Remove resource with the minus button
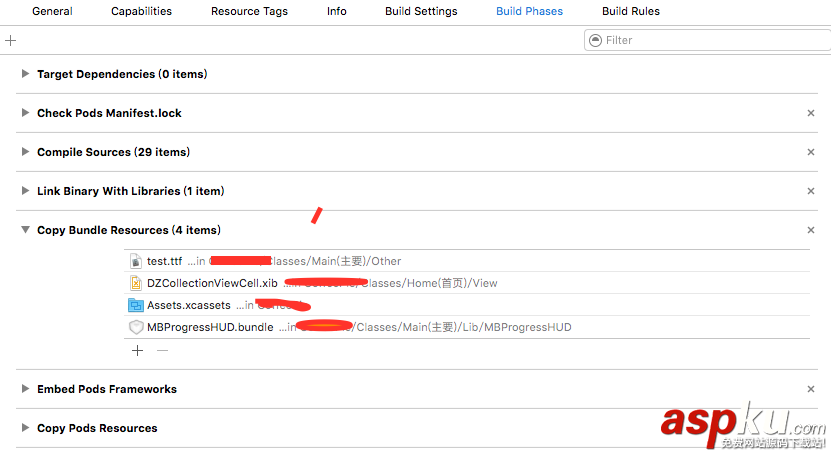Screen dimensions: 831x455 coord(162,350)
